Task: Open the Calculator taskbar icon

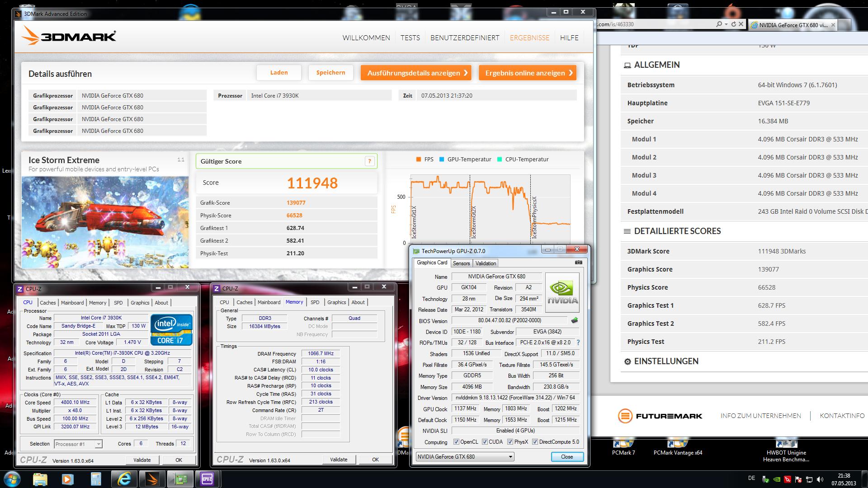Action: 96,479
